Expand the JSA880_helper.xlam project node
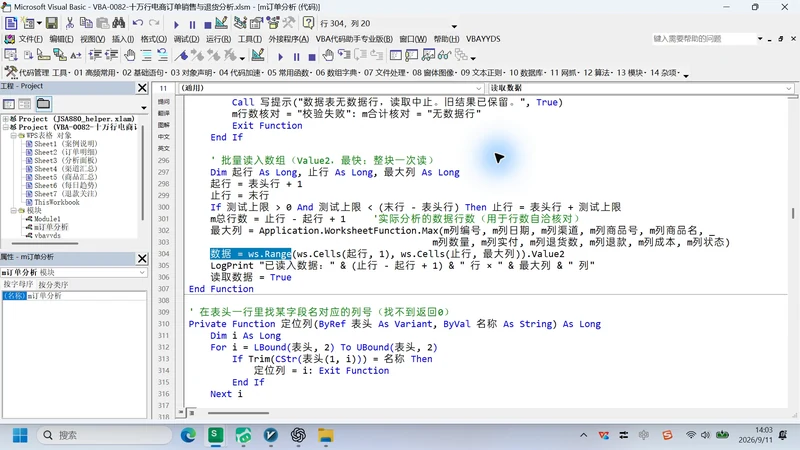This screenshot has height=450, width=800. [x=6, y=119]
